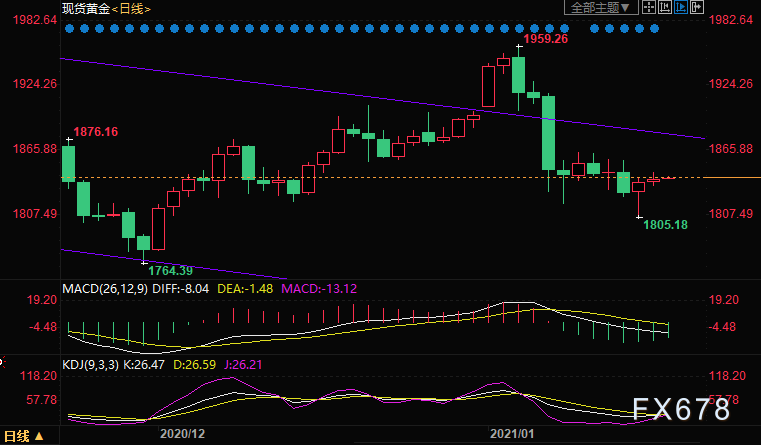Select the D:26.59 value

[195, 364]
